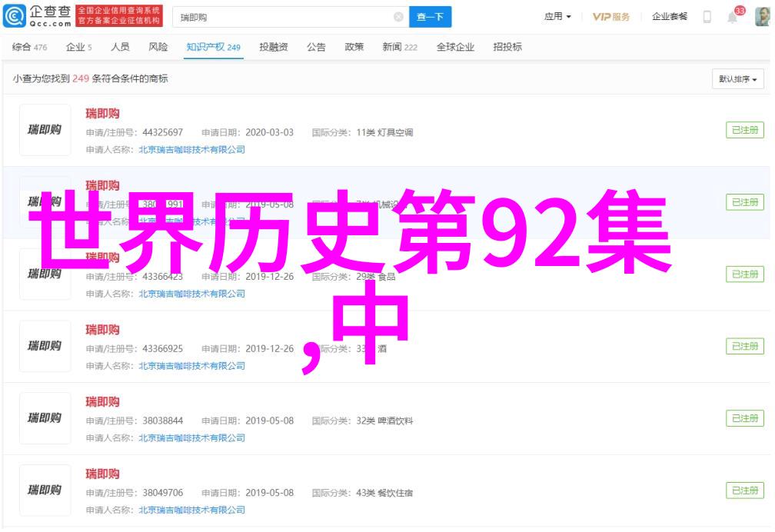Switch to the 新闻 222 tab
Image resolution: width=775 pixels, height=532 pixels.
400,47
